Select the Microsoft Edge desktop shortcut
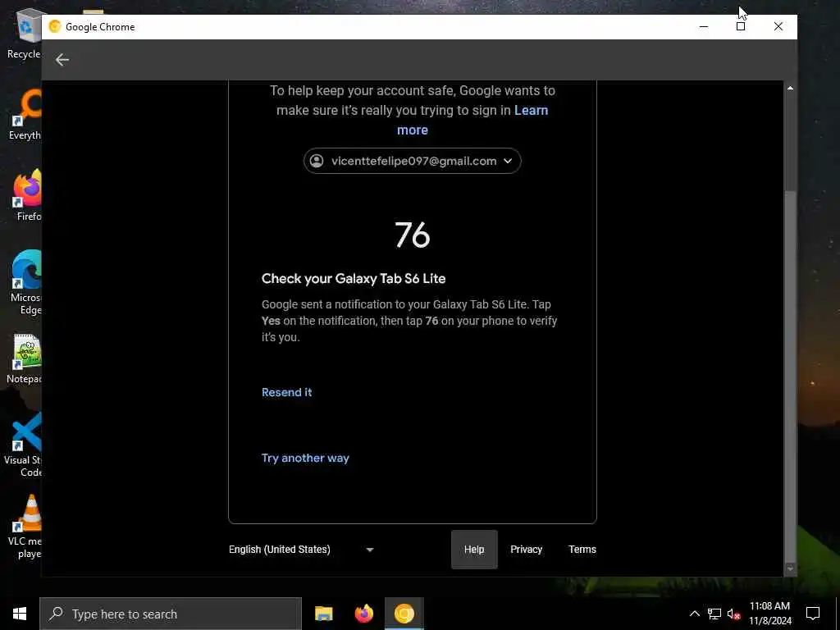The width and height of the screenshot is (840, 630). pos(25,283)
